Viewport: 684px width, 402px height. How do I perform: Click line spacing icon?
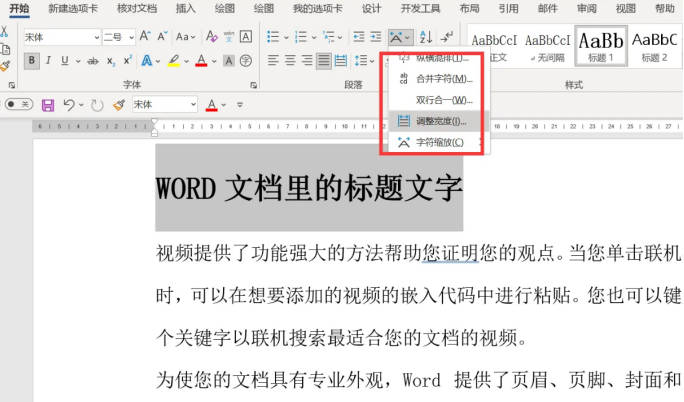coord(360,61)
